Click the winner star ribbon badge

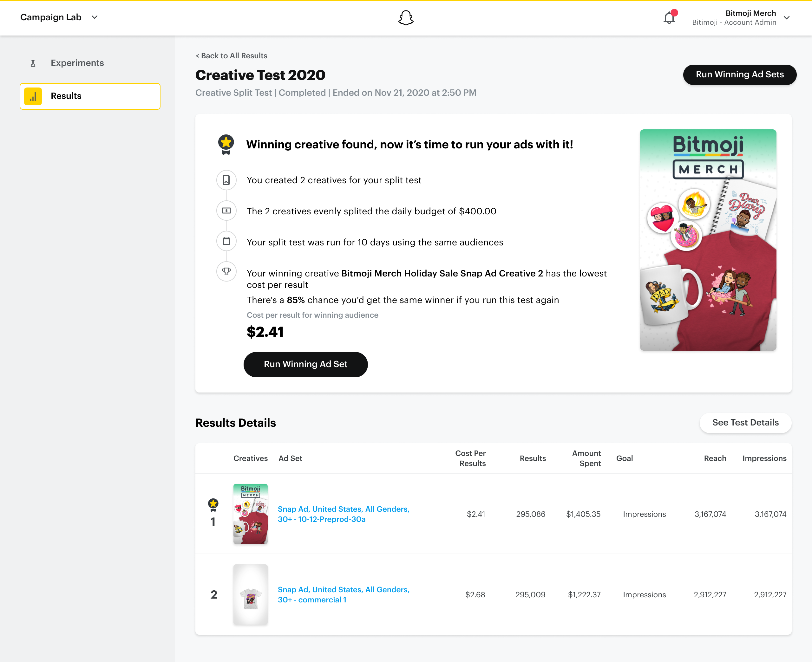226,145
